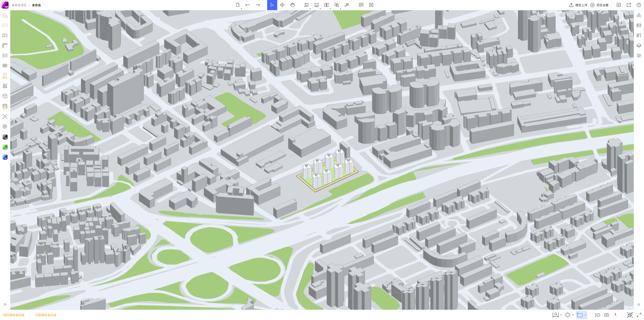
Task: Pick the eyedropper tool
Action: 347,5
